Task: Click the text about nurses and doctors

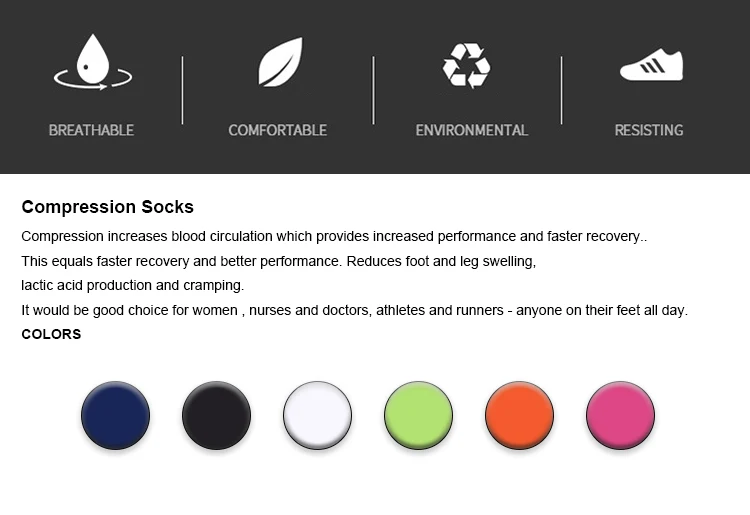Action: 354,310
